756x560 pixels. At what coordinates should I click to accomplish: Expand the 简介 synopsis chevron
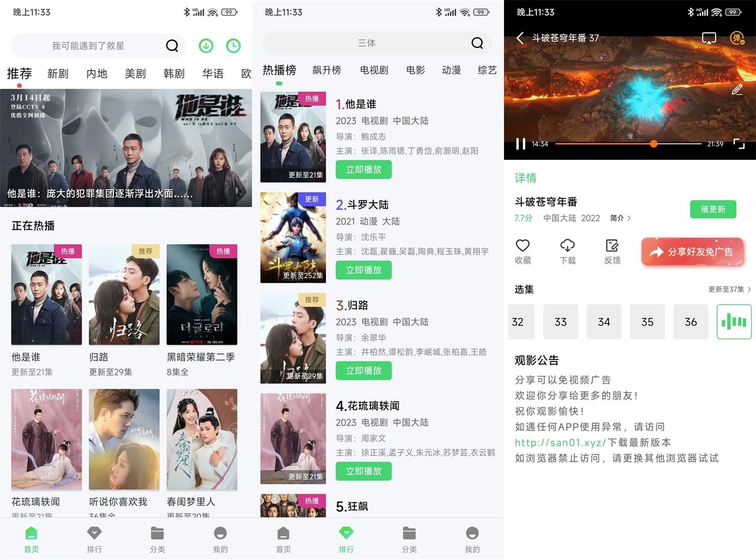click(621, 218)
